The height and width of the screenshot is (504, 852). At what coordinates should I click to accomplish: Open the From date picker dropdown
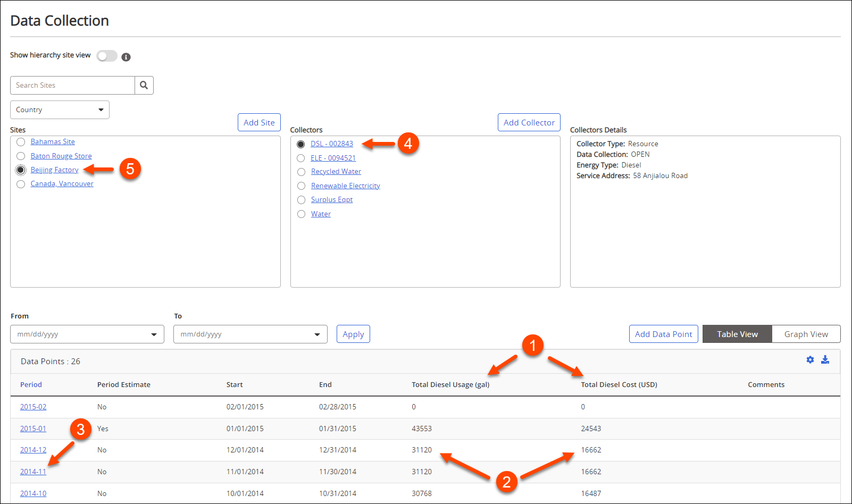coord(154,334)
